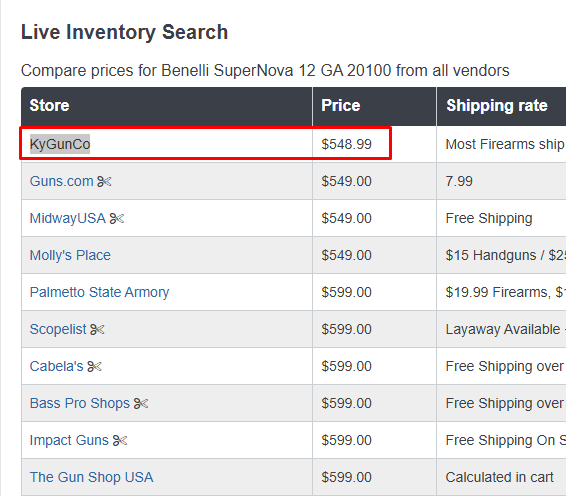Viewport: 566px width, 496px height.
Task: Visit the MidwayUSA store link
Action: [x=68, y=218]
